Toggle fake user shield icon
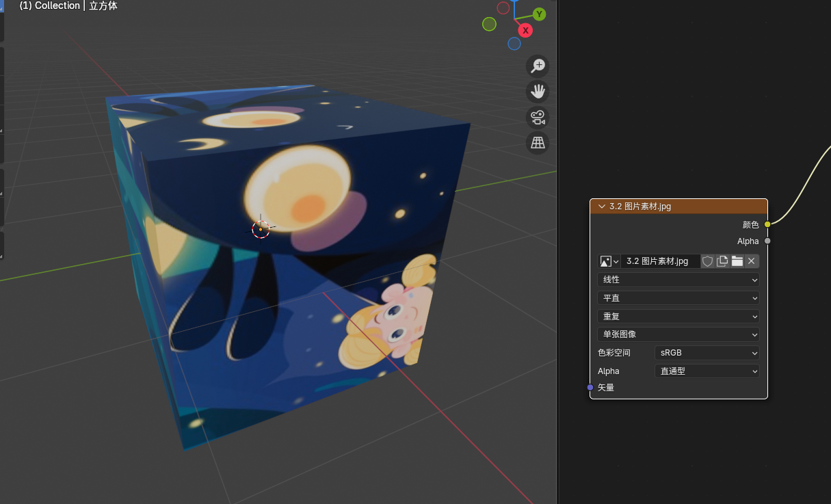Screen dimensions: 831x504 (x=708, y=261)
